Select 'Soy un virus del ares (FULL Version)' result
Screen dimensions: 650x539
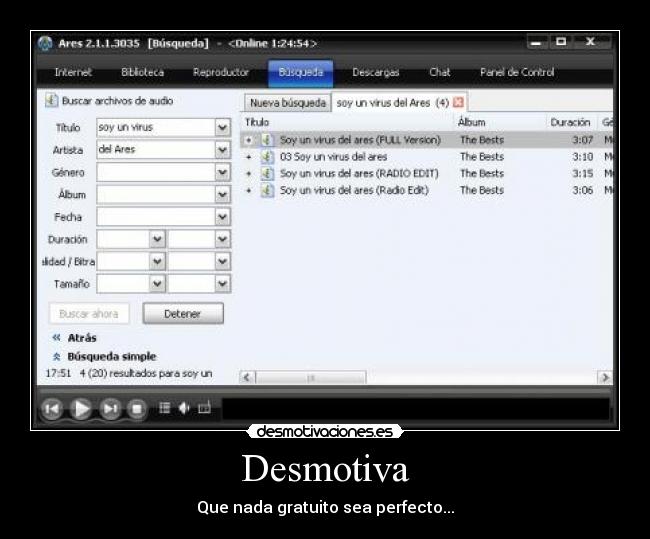point(360,140)
